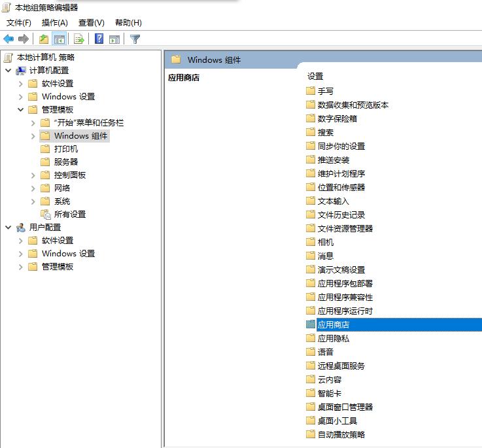Select 软件设置 under 用户配置
This screenshot has height=448, width=482.
coord(57,241)
